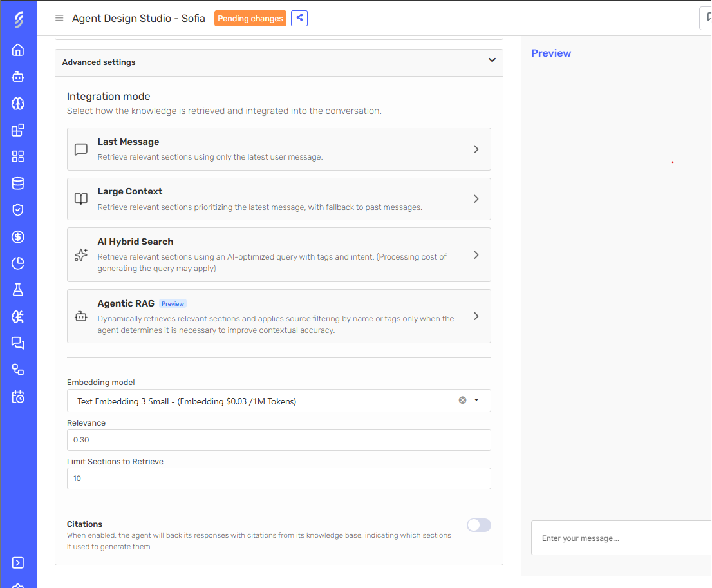Screen dimensions: 712x588
Task: Open the lab flask icon in sidebar
Action: tap(18, 290)
